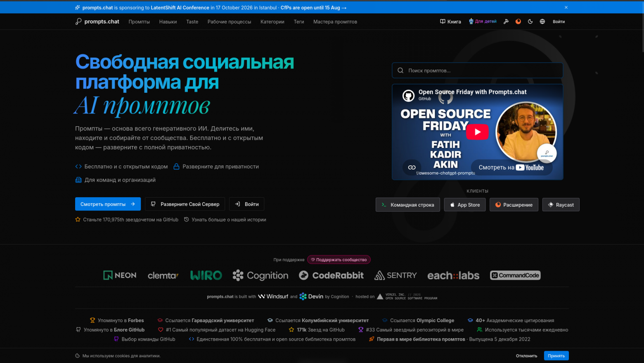The image size is (644, 363).
Task: Open the Для детей kids section
Action: [482, 21]
